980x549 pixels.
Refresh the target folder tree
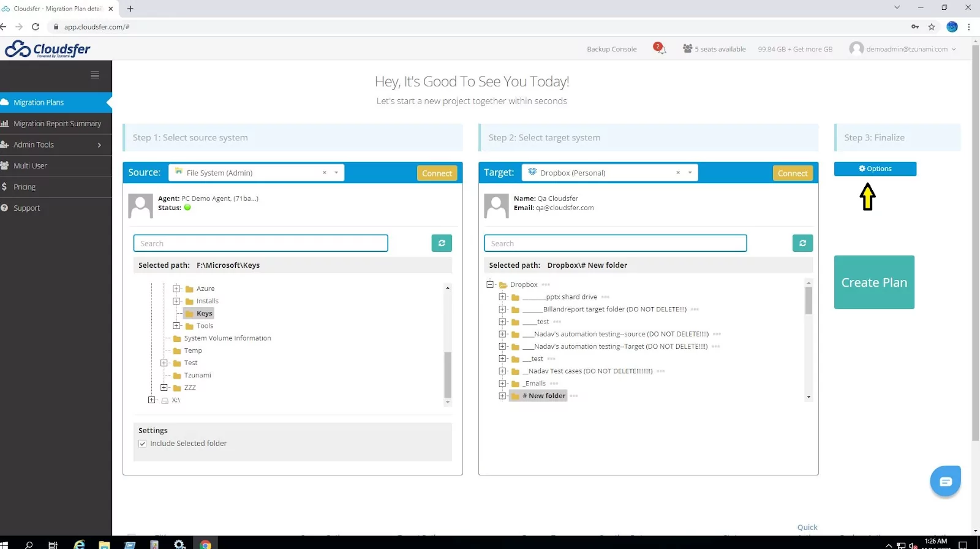[x=802, y=243]
